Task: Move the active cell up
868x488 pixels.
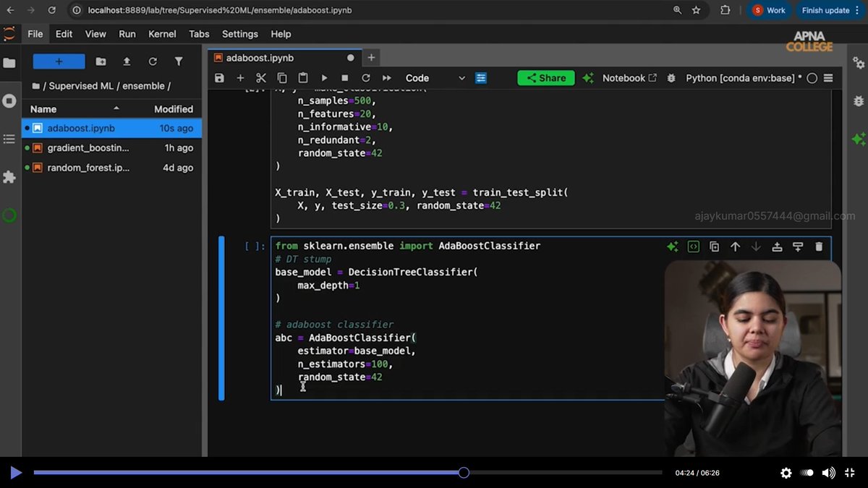Action: [735, 247]
